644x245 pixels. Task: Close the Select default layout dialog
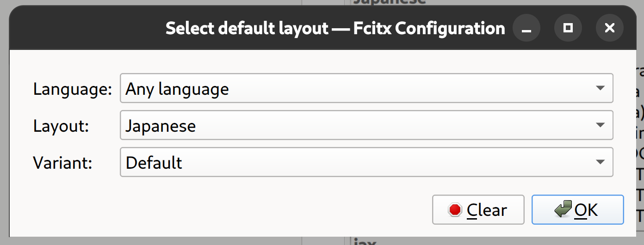pyautogui.click(x=609, y=29)
